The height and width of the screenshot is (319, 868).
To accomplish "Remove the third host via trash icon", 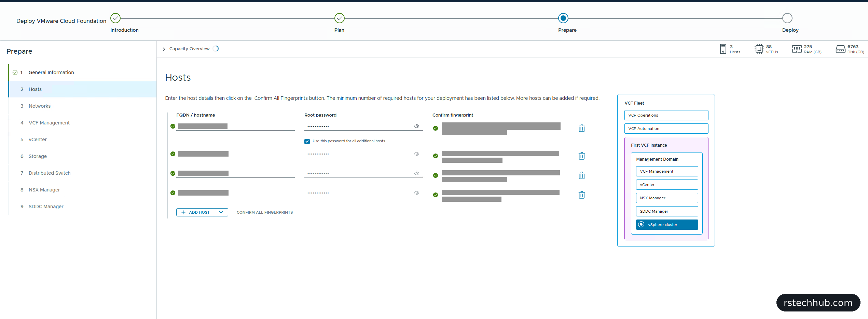I will click(581, 175).
